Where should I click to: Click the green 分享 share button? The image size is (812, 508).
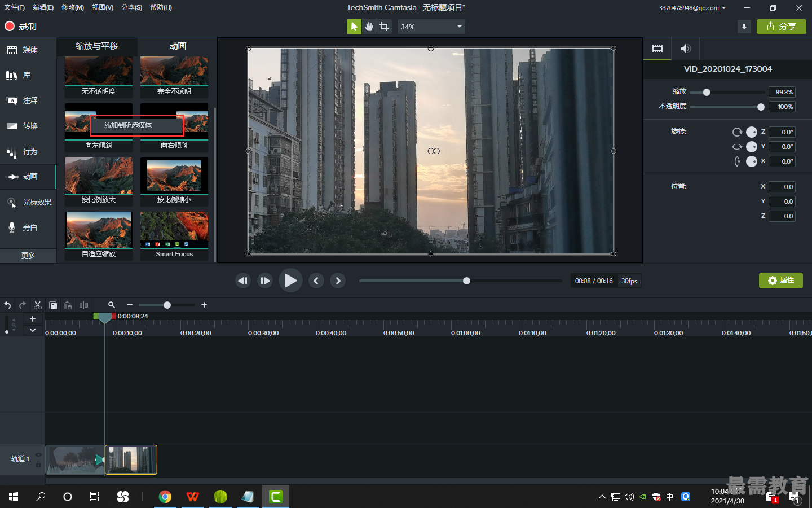(x=782, y=27)
